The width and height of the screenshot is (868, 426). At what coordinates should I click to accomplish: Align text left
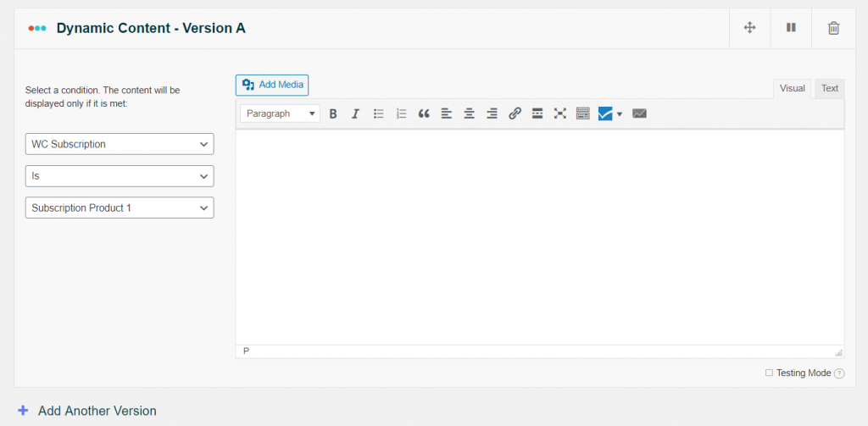pyautogui.click(x=446, y=114)
